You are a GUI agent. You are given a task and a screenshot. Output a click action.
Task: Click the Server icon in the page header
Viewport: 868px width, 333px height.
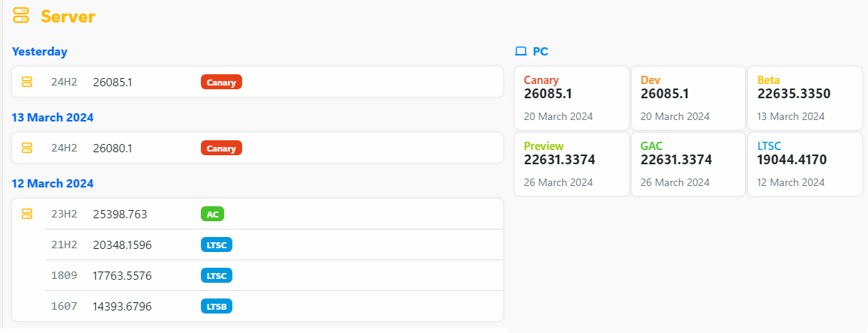tap(21, 16)
